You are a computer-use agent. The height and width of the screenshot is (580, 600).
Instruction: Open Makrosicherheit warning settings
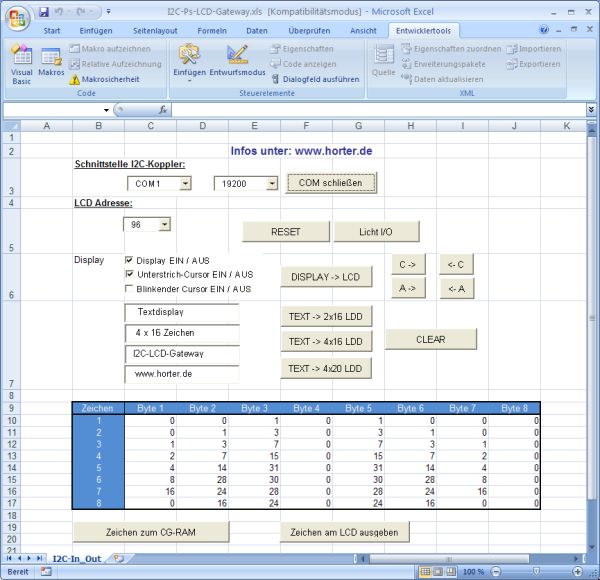click(108, 79)
